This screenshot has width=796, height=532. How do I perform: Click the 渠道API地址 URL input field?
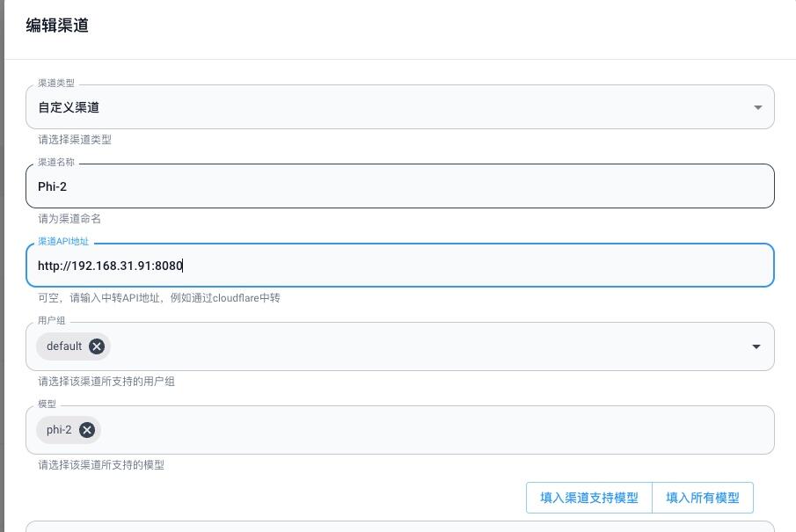click(x=400, y=265)
